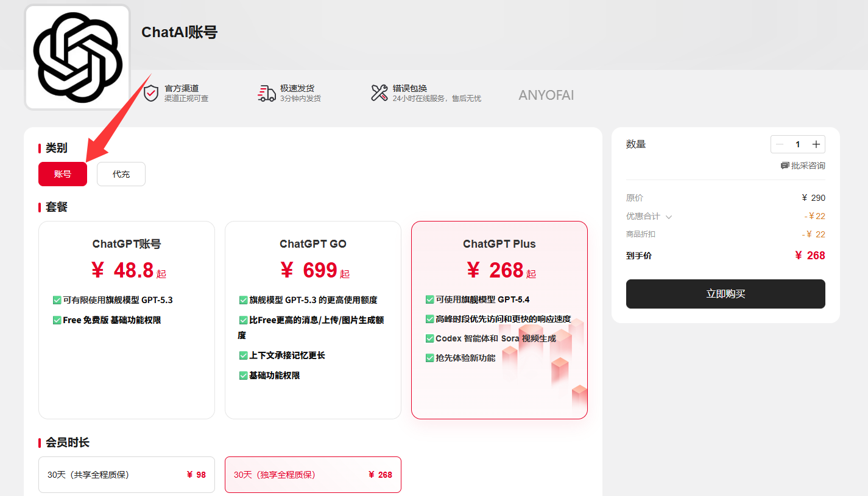Click the ¥ 48.8 price on ChatGPT账号 card
Viewport: 868px width, 496px height.
point(129,270)
